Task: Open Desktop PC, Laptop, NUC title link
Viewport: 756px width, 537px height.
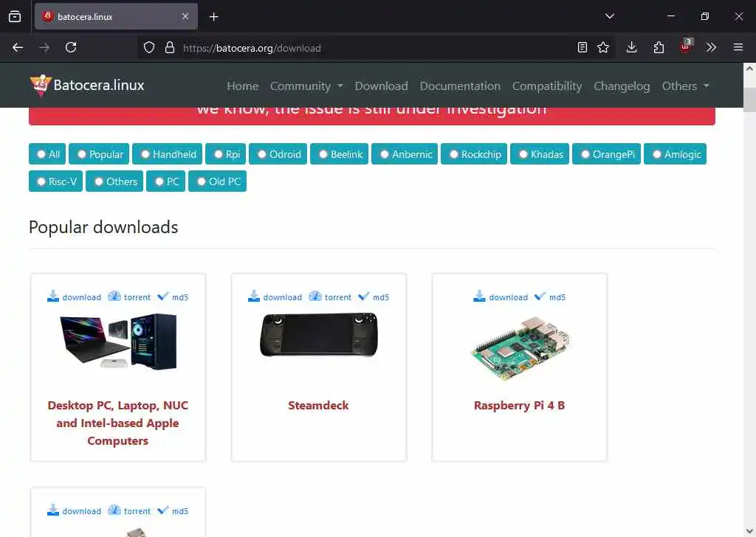Action: click(x=117, y=423)
